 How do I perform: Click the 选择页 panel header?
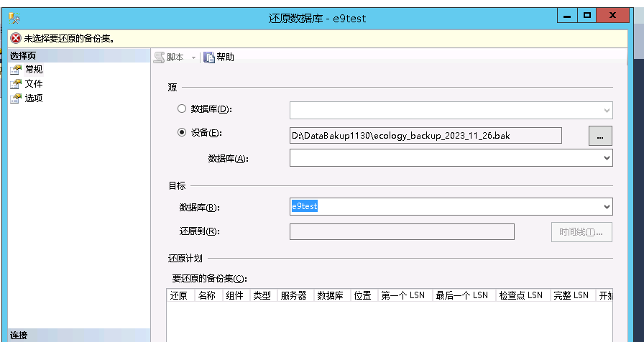(79, 56)
